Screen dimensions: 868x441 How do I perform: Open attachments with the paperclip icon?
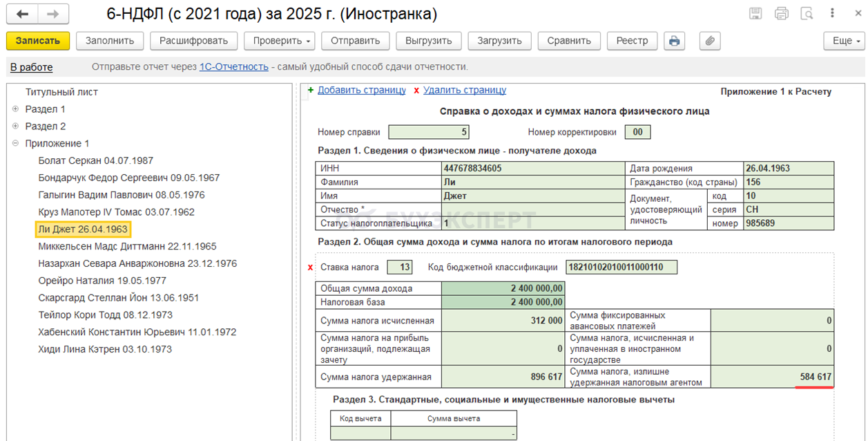click(709, 41)
